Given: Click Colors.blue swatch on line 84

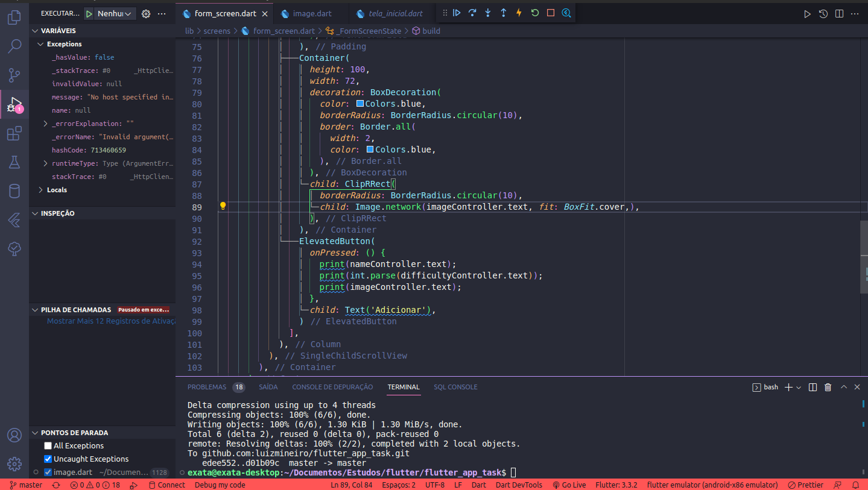Looking at the screenshot, I should tap(370, 149).
